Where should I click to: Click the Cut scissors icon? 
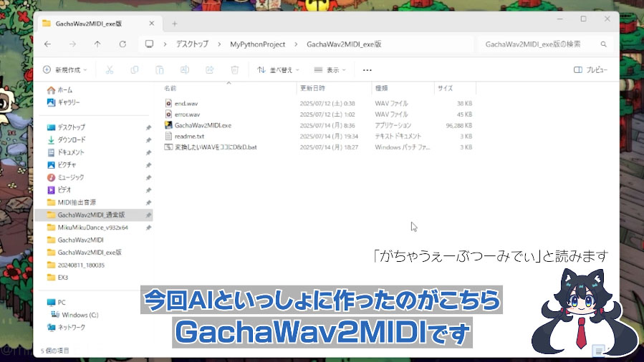pos(110,70)
